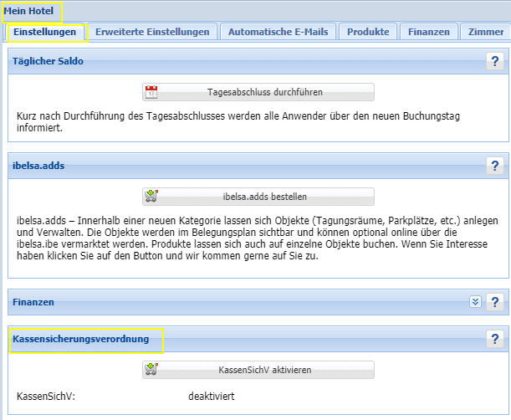Click the Täglicher Saldo section header
Viewport: 511px width, 420px height.
coord(49,61)
